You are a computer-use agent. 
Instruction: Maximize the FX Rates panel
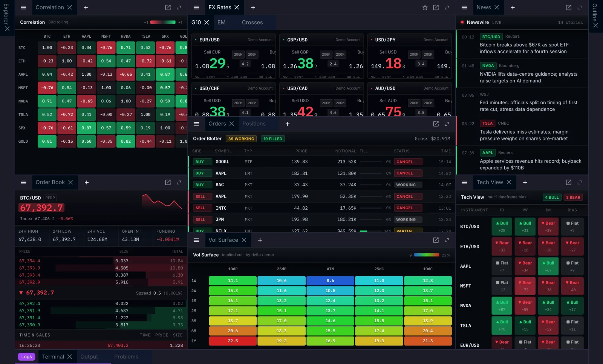pyautogui.click(x=447, y=8)
